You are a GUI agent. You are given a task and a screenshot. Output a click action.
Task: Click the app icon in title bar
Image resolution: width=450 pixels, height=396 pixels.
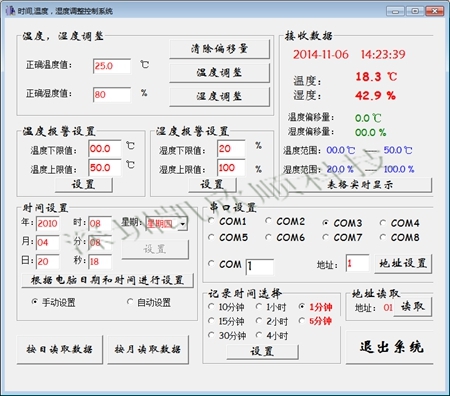click(x=10, y=11)
